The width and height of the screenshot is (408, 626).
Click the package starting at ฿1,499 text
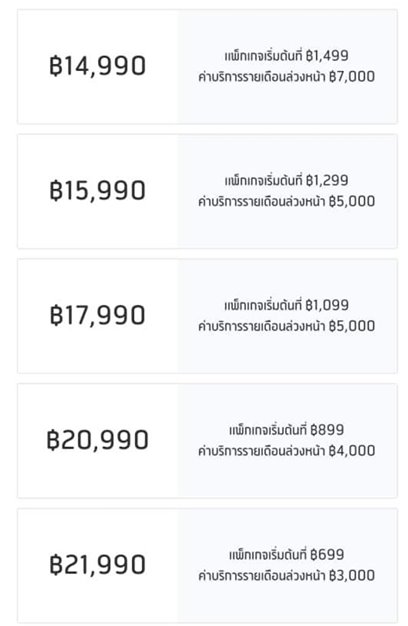pos(286,55)
